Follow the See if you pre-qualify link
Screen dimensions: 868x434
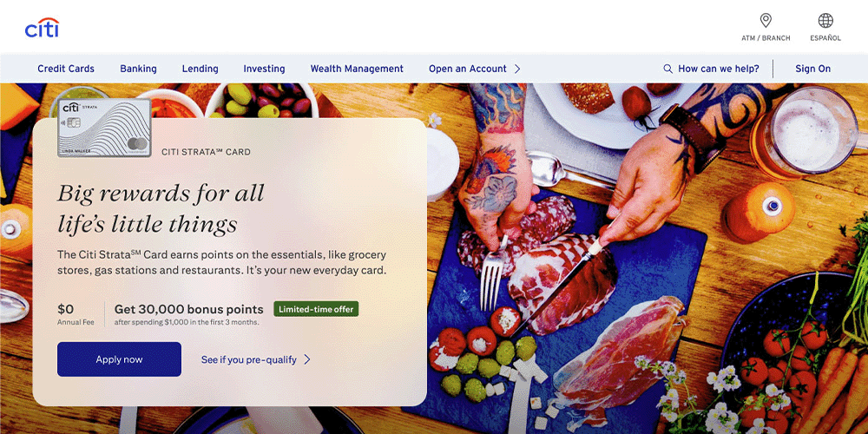coord(249,360)
